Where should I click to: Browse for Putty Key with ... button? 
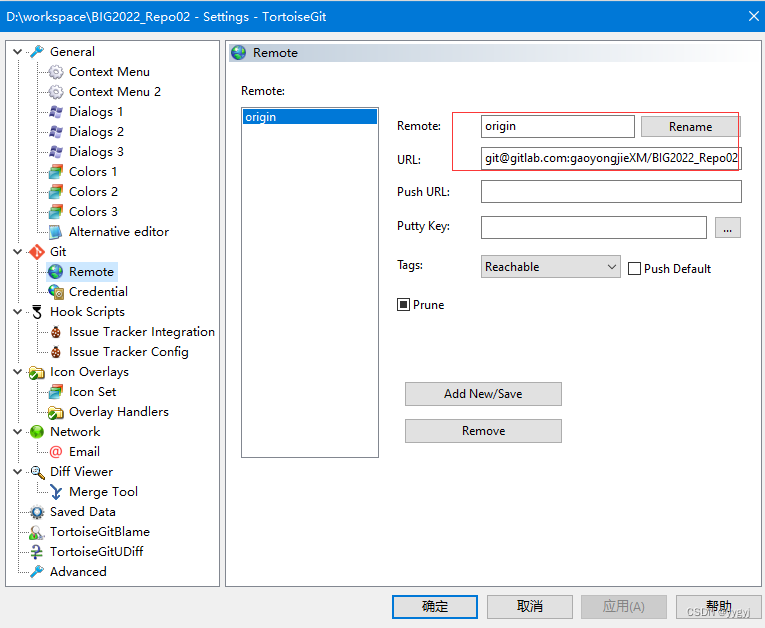727,228
